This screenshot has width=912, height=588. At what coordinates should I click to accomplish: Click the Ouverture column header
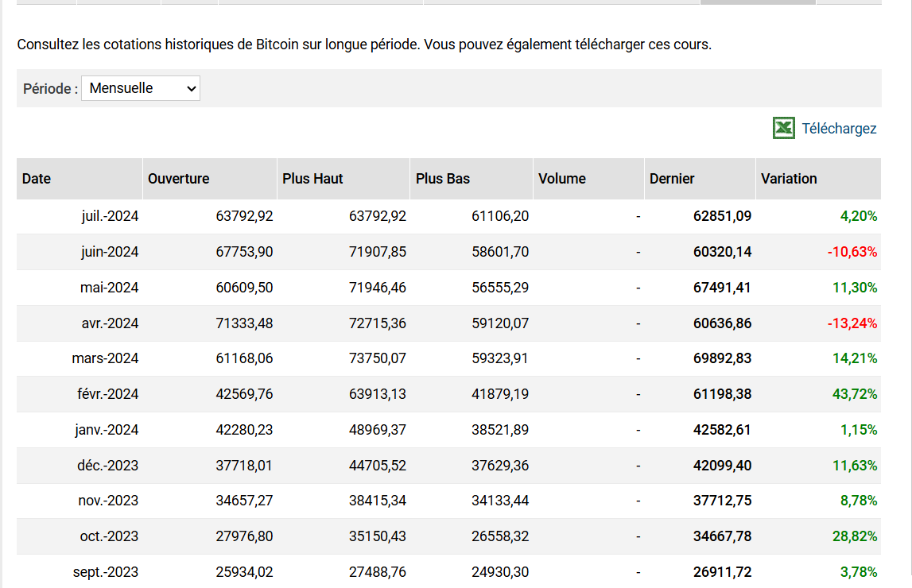point(210,179)
